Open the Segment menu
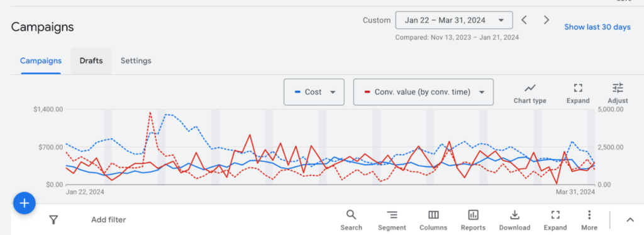 pyautogui.click(x=392, y=221)
